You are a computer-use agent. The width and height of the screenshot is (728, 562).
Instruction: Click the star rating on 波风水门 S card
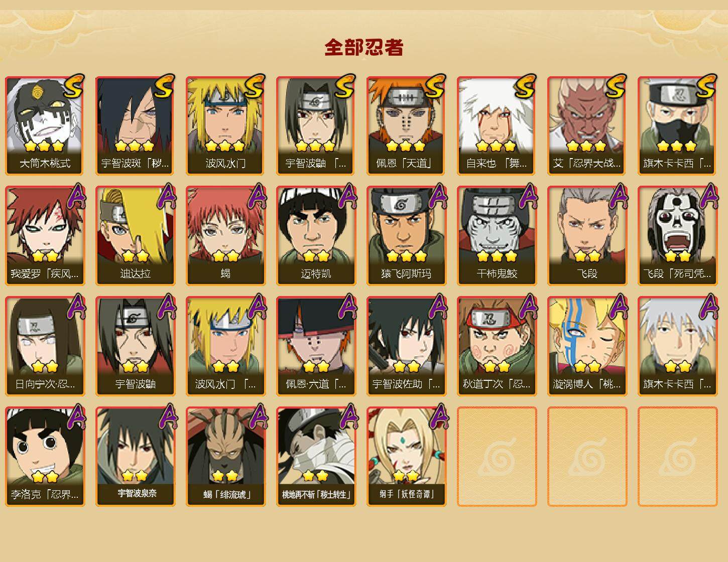coord(225,146)
